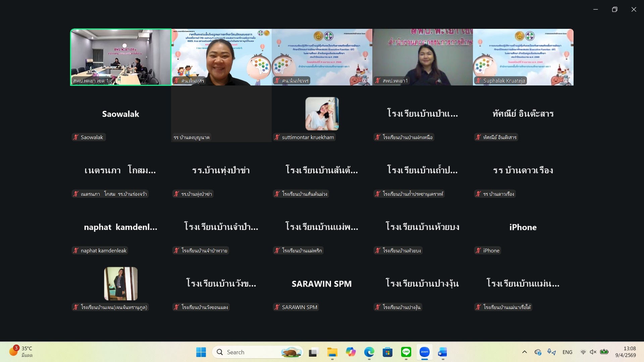Click muted mic icon beside SARAWIN SPM
Screen dimensions: 644x362
point(277,307)
